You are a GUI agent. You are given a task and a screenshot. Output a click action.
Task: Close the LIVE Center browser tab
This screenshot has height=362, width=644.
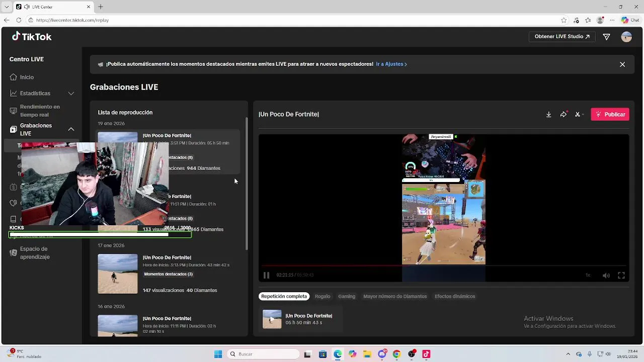point(89,7)
